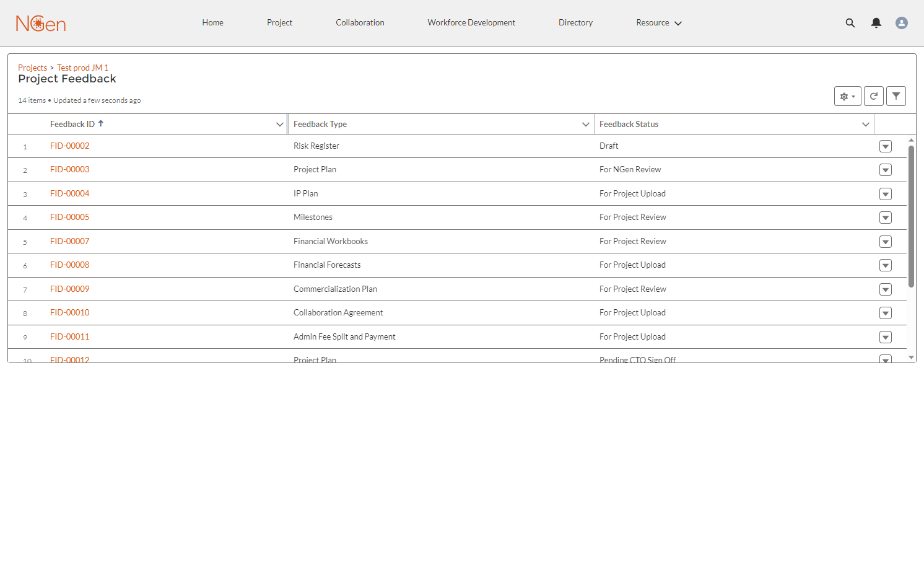Open the Collaboration menu item
The width and height of the screenshot is (924, 580).
(360, 23)
